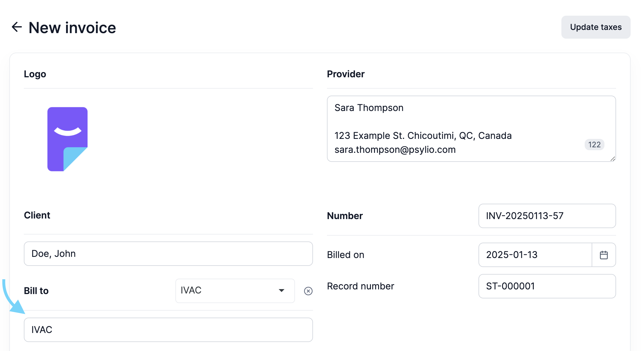644x351 pixels.
Task: Focus the Provider address text area
Action: (471, 129)
